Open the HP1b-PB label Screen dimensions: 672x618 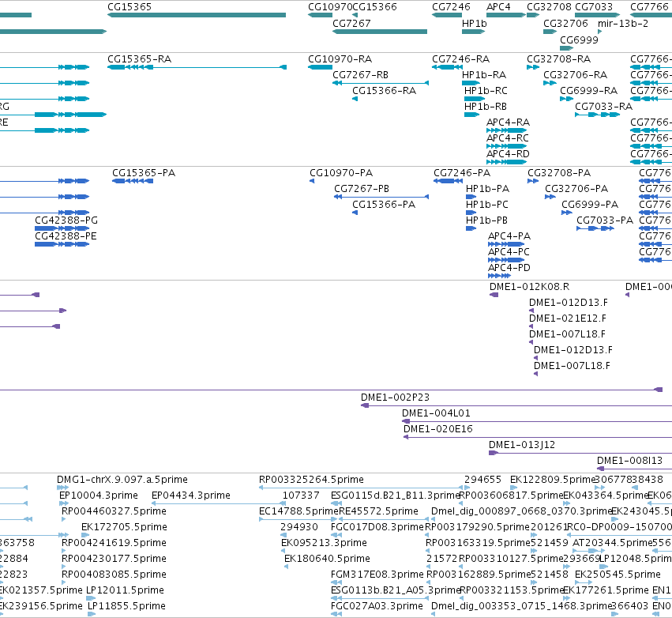pyautogui.click(x=486, y=220)
